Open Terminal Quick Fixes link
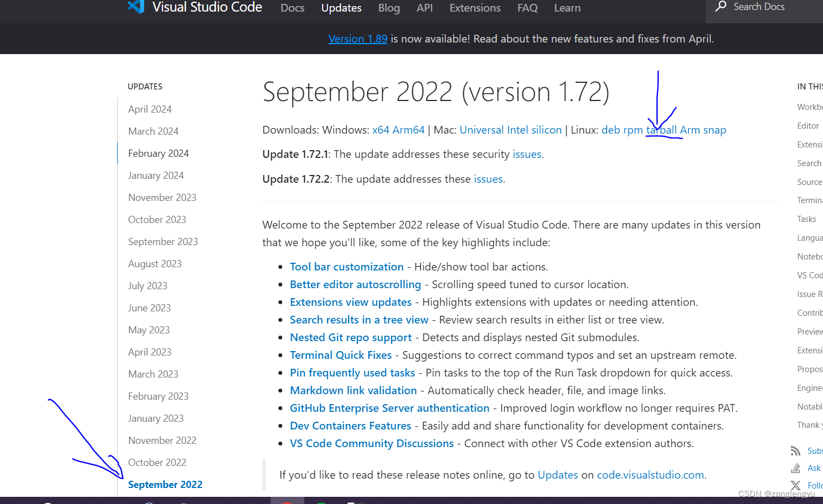Viewport: 823px width, 504px height. pyautogui.click(x=341, y=355)
